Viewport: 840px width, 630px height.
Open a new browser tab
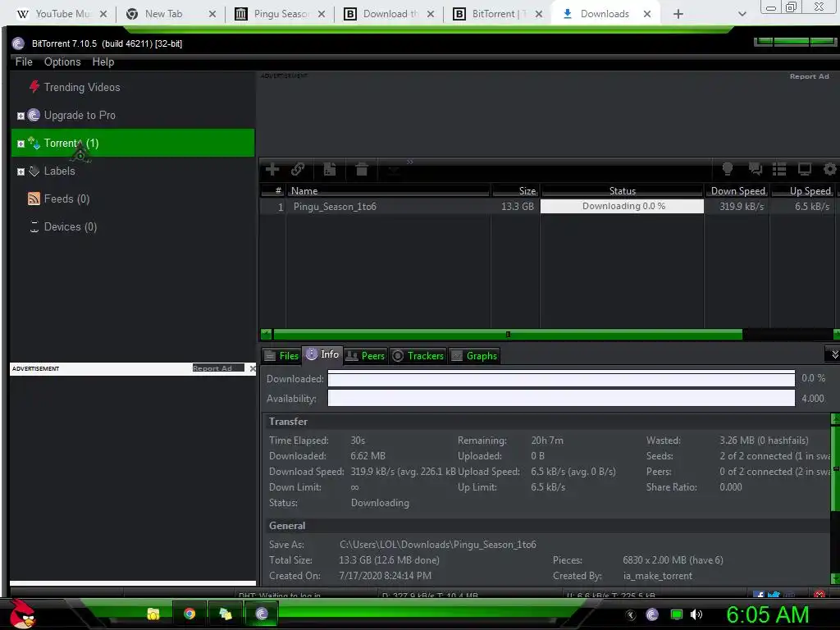tap(678, 14)
